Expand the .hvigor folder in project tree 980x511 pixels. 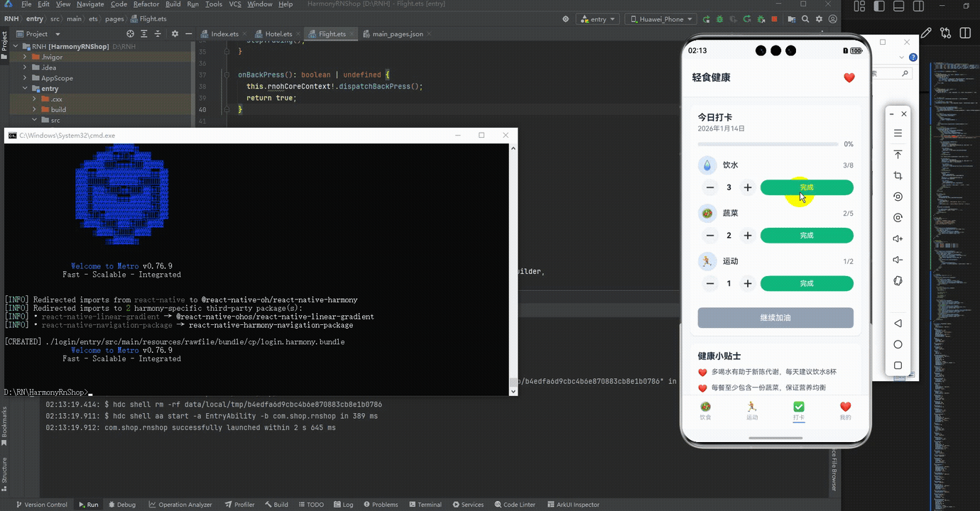pos(26,57)
